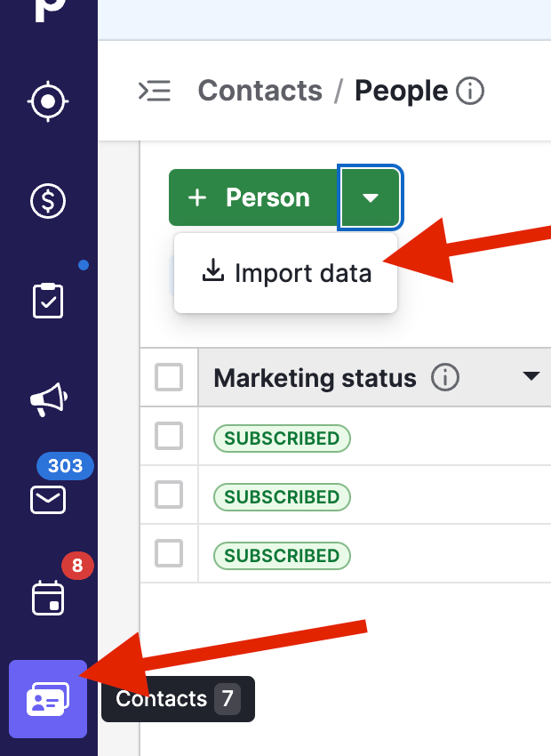Click the Contacts tooltip label
Screen dimensions: 551x756
tap(179, 698)
